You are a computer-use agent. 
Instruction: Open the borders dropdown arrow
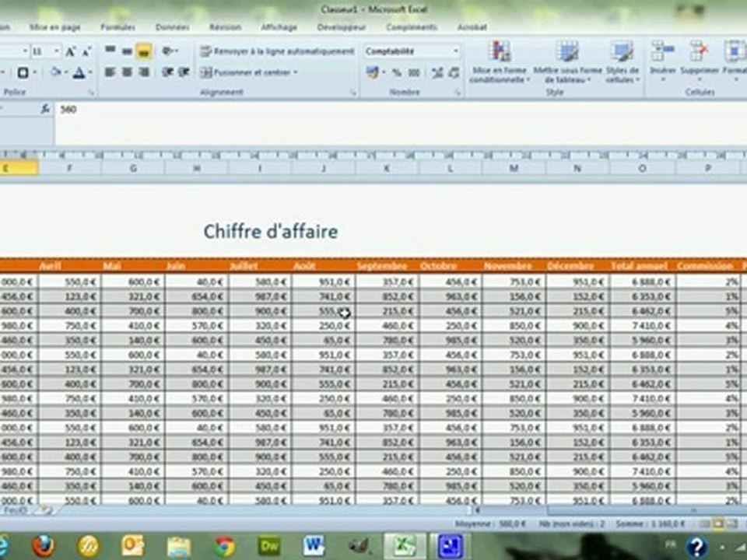(x=35, y=72)
